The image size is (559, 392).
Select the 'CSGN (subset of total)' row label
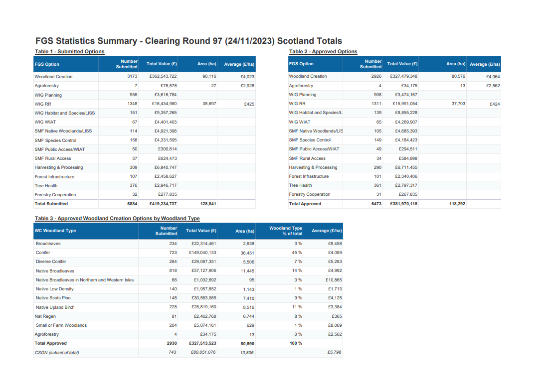pos(57,353)
